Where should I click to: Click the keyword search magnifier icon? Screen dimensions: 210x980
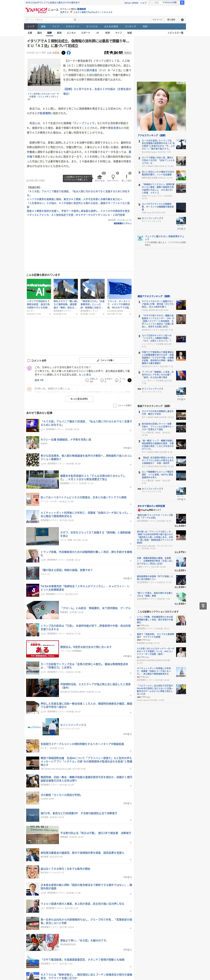75,20
